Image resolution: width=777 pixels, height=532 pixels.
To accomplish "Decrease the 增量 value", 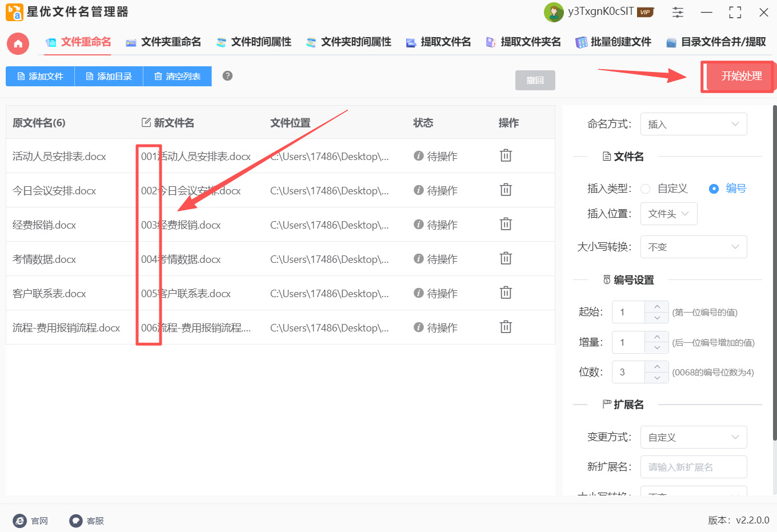I will click(x=657, y=348).
